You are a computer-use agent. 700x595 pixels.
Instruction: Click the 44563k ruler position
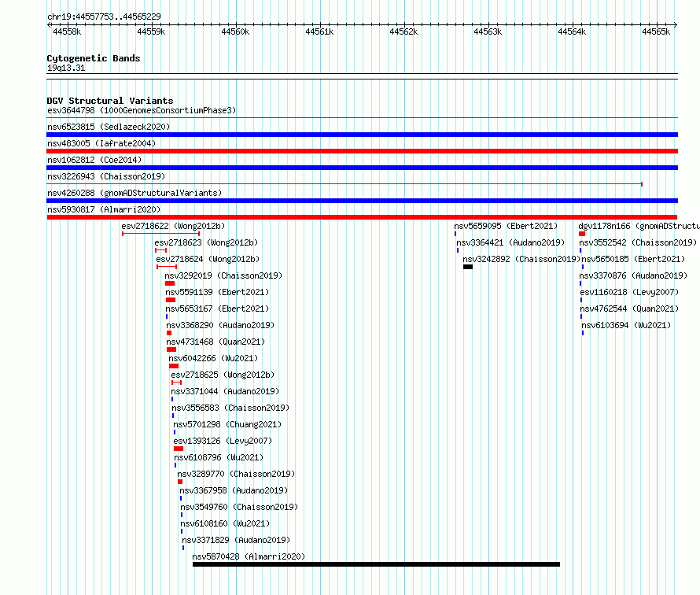pos(488,31)
